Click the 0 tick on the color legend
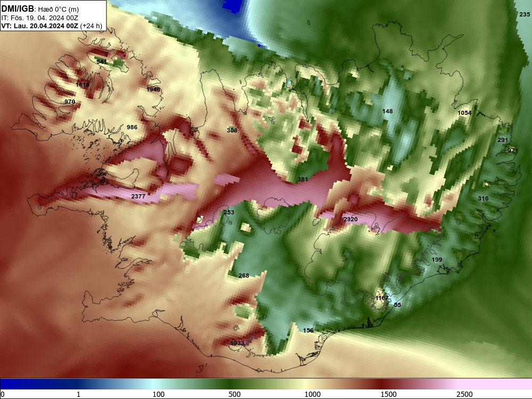The height and width of the screenshot is (399, 532). [x=3, y=394]
